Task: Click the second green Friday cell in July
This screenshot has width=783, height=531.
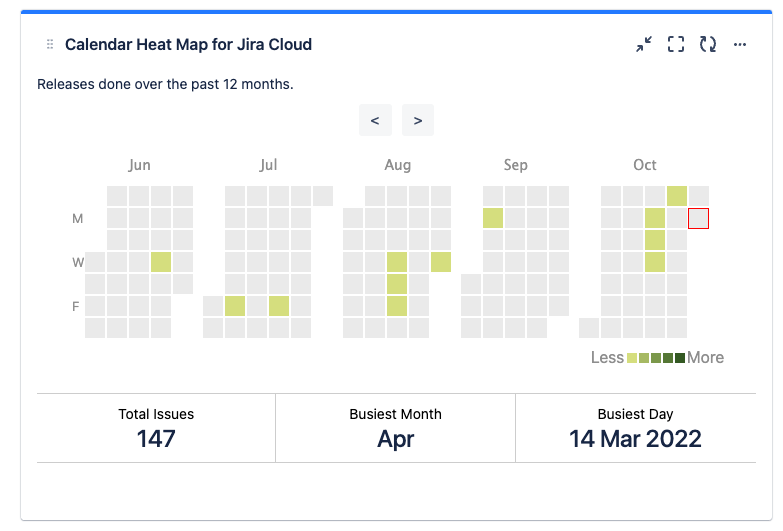Action: click(279, 306)
